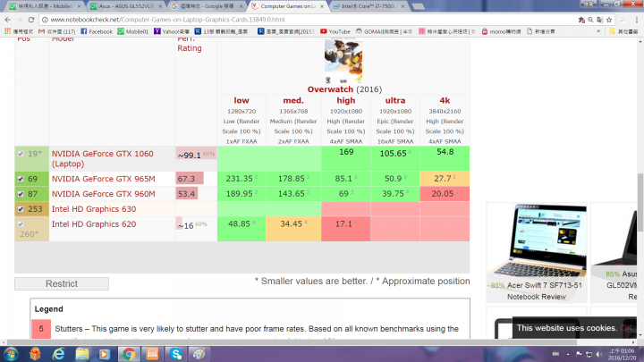Viewport: 644px width, 362px height.
Task: Open the Windows Start button
Action: [10, 354]
